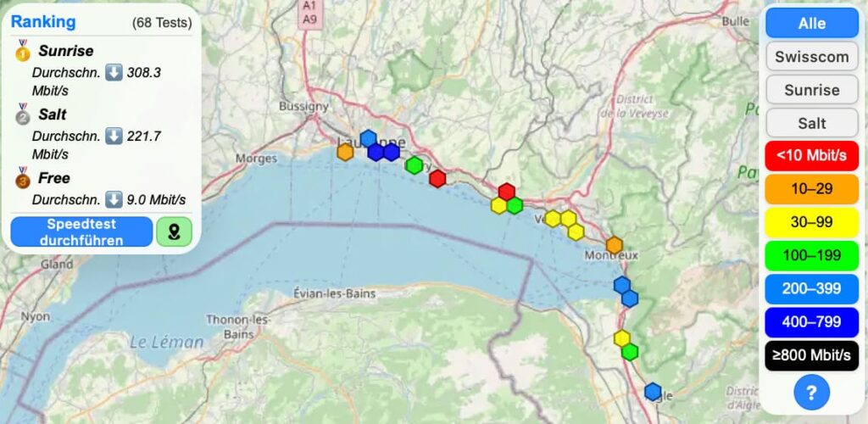The width and height of the screenshot is (868, 424).
Task: Pick the dark blue 400–799 legend entry
Action: coord(811,321)
